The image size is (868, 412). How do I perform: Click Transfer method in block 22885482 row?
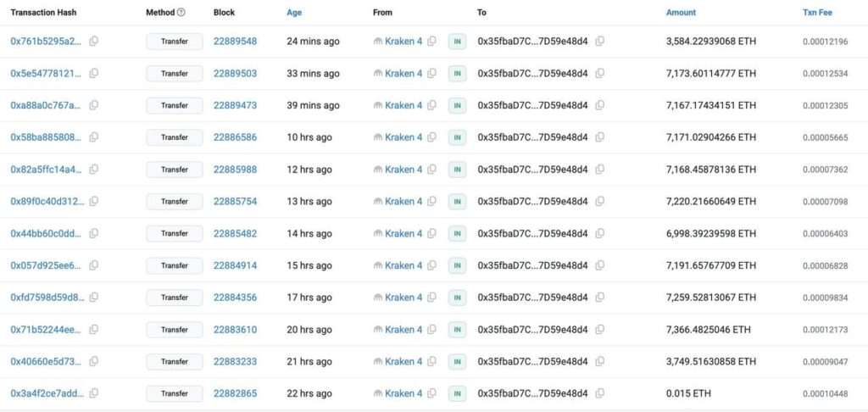point(175,234)
